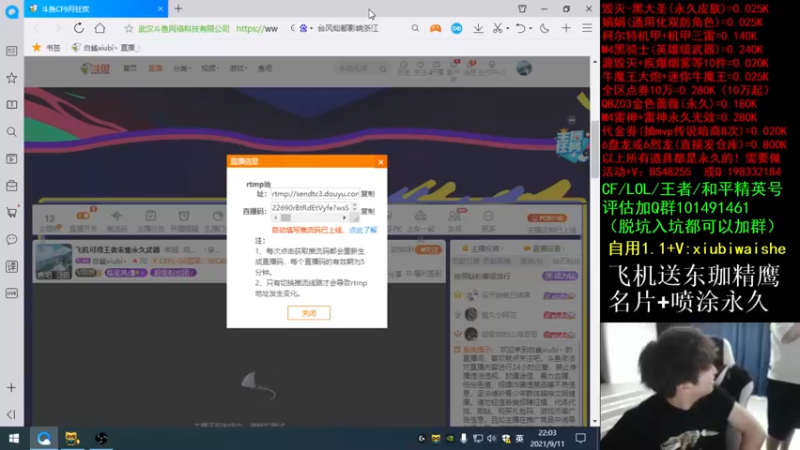Open the 点此了解 link in the dialog
The height and width of the screenshot is (450, 800).
coord(363,230)
